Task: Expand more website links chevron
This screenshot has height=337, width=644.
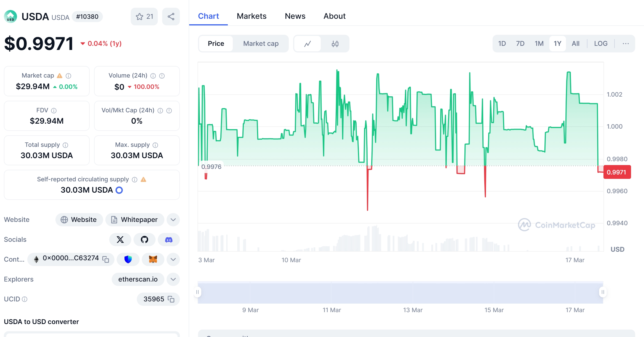Action: pos(173,220)
